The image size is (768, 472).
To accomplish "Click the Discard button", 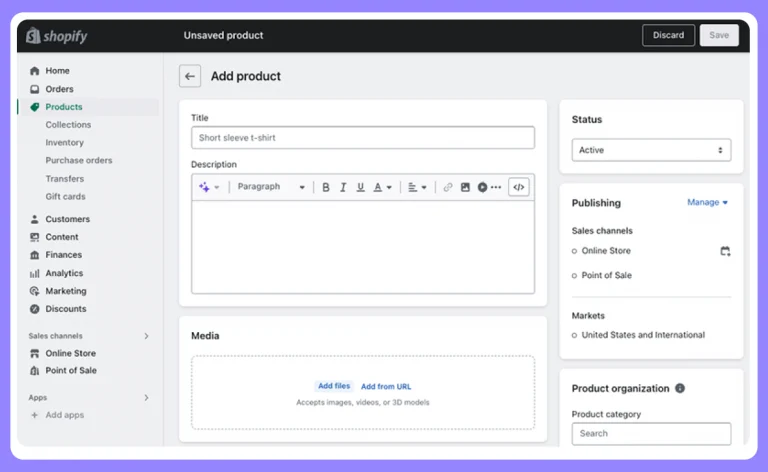I will pos(668,35).
